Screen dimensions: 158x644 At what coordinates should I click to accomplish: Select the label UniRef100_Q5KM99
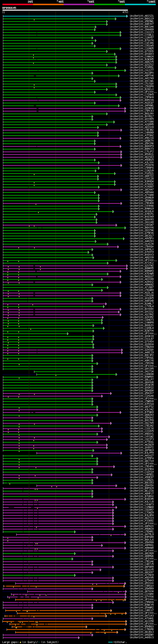[142, 543]
